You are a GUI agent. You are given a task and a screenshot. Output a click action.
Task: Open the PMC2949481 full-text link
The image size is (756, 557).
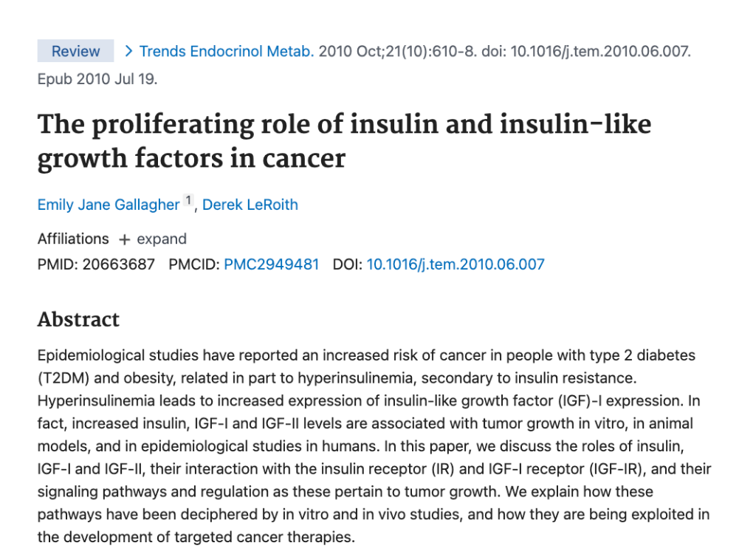coord(272,264)
